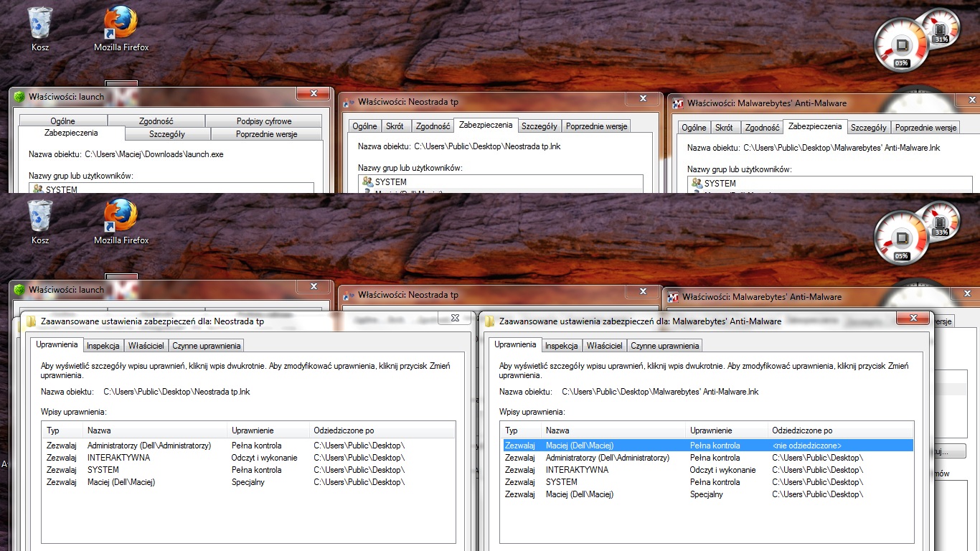The width and height of the screenshot is (980, 551).
Task: Open Czynne uprawnienia tab in Malwarebytes' Anti-Malware advanced dialog
Action: click(665, 346)
